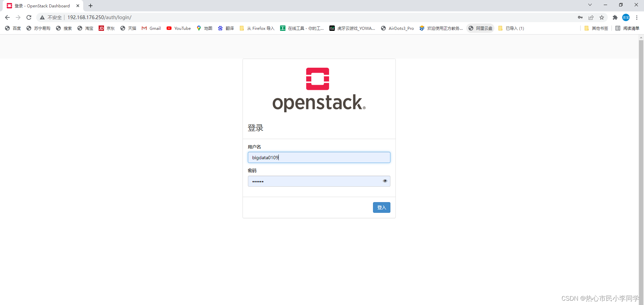Click the not-secure warning icon
644x305 pixels.
click(42, 17)
